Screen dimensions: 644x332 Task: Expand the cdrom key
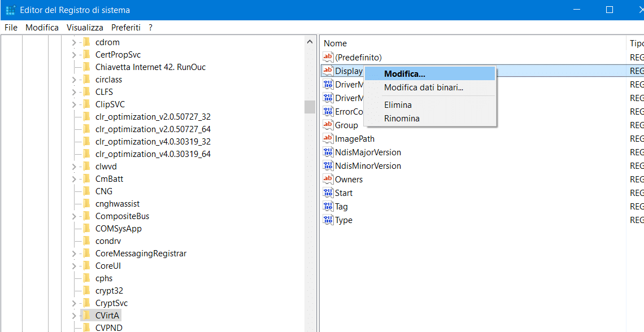tap(74, 42)
